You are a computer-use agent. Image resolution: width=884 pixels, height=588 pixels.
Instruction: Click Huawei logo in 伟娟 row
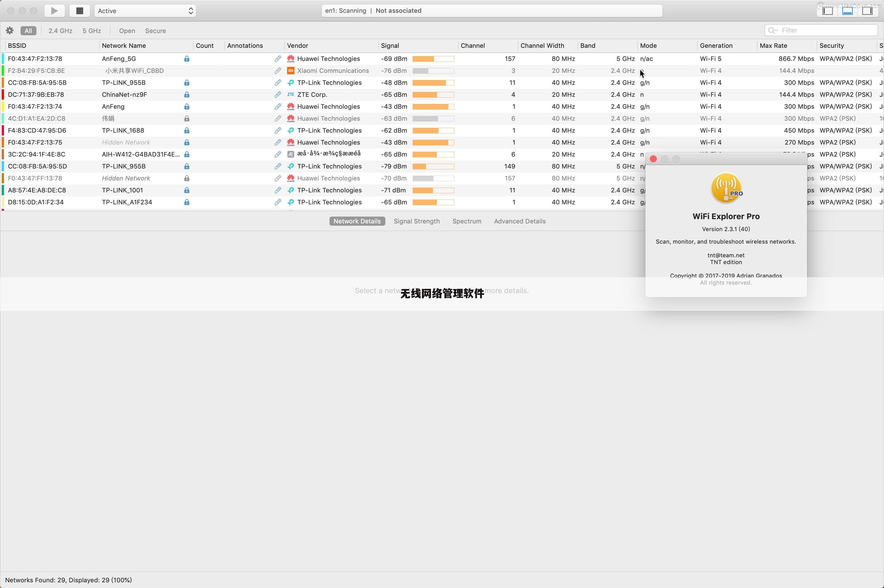290,118
